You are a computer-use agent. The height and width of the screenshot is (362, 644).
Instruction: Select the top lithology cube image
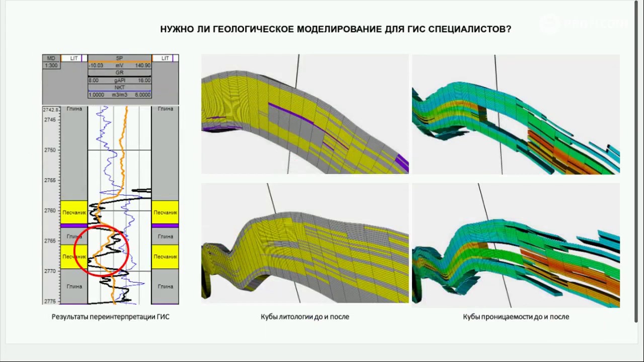305,114
